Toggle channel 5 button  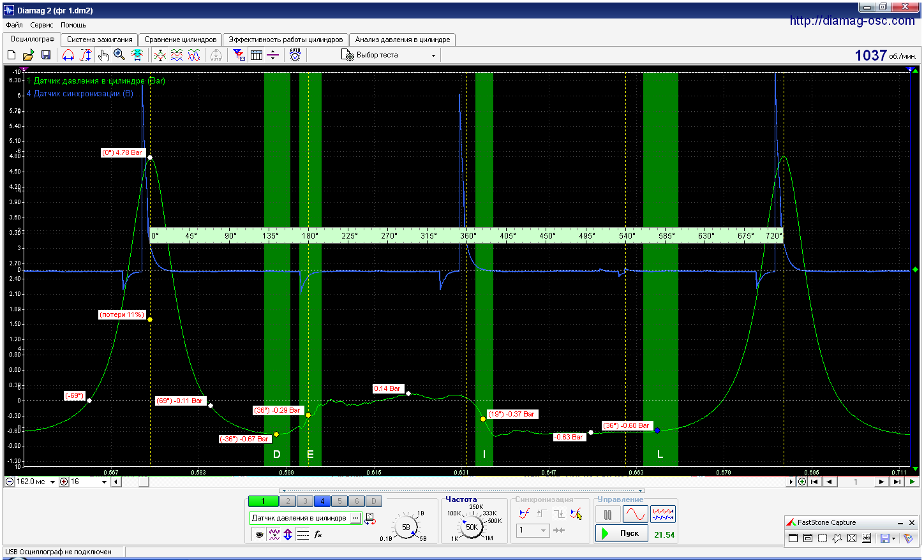point(339,501)
